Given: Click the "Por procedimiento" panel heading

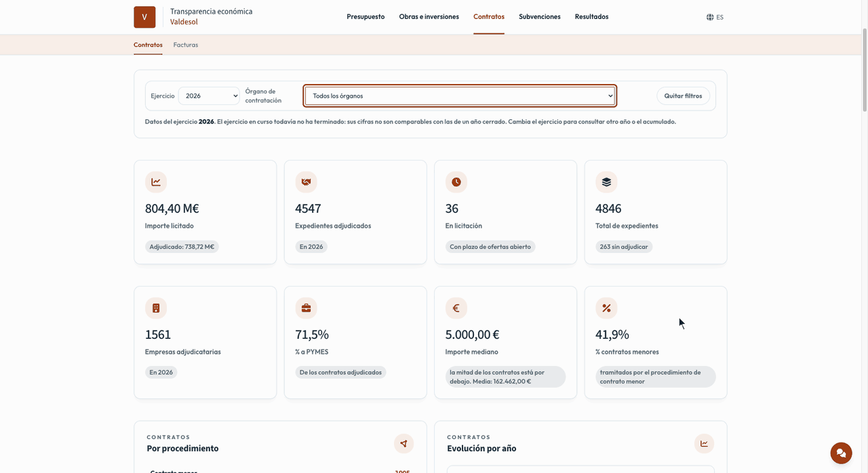Looking at the screenshot, I should tap(182, 449).
